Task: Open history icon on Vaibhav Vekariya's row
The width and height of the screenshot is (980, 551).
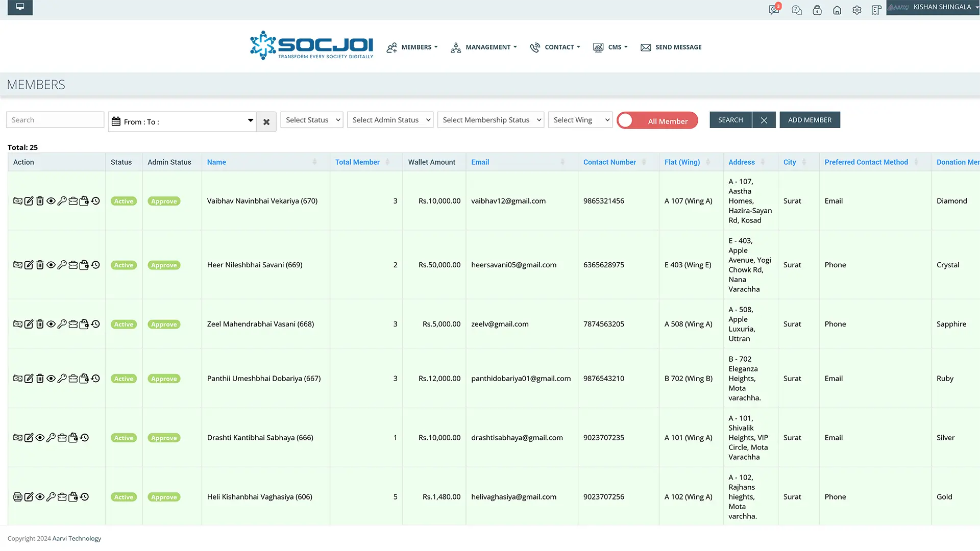Action: [x=95, y=201]
